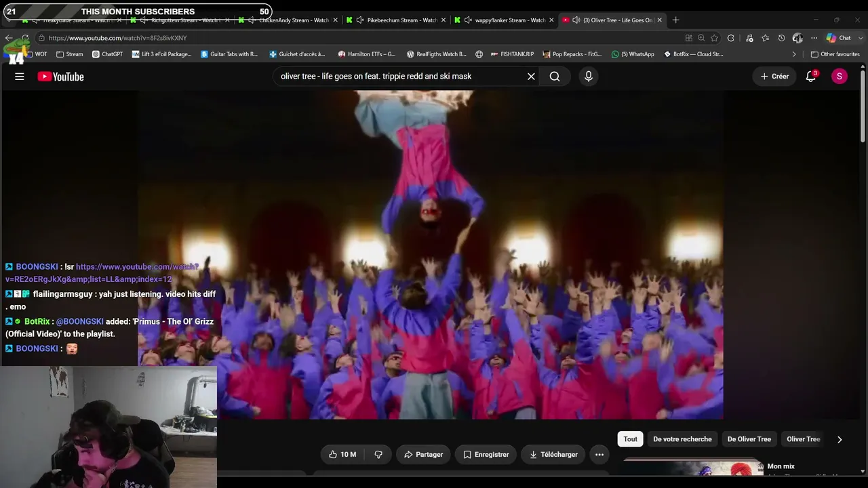The image size is (868, 488).
Task: Add this page to favourites star
Action: click(714, 38)
